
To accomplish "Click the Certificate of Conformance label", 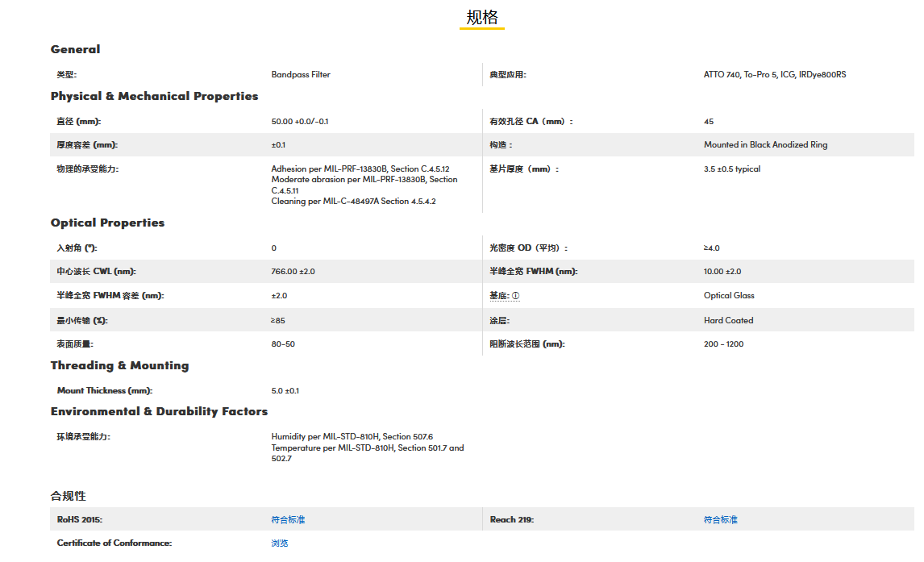I will click(114, 543).
